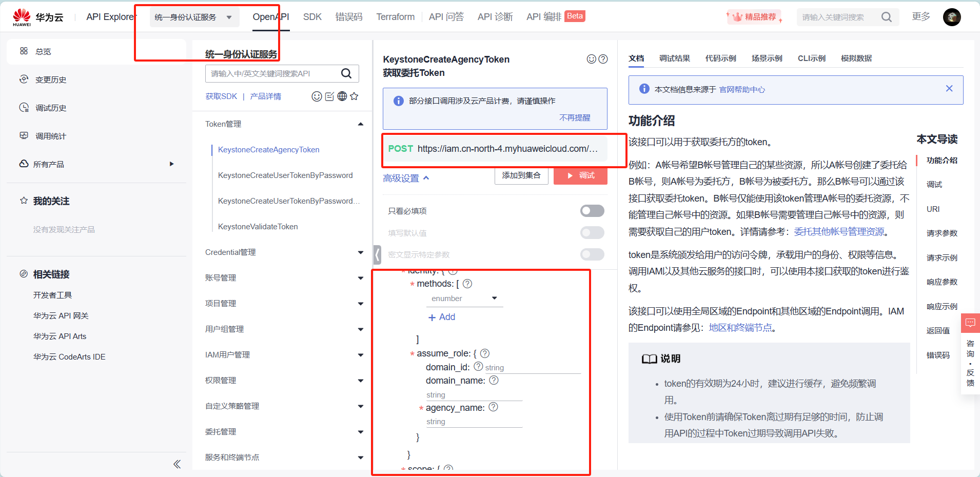Expand the 项目管理 section
This screenshot has width=980, height=477.
click(x=361, y=304)
